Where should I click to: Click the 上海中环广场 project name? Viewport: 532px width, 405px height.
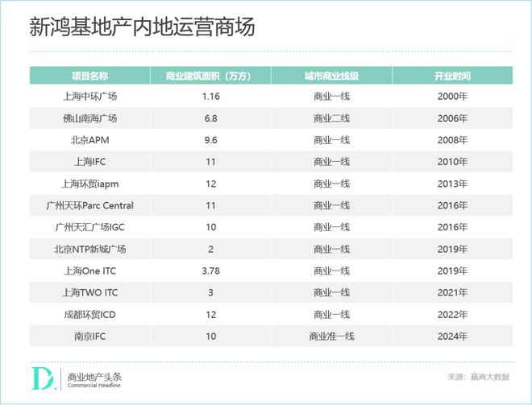point(90,97)
